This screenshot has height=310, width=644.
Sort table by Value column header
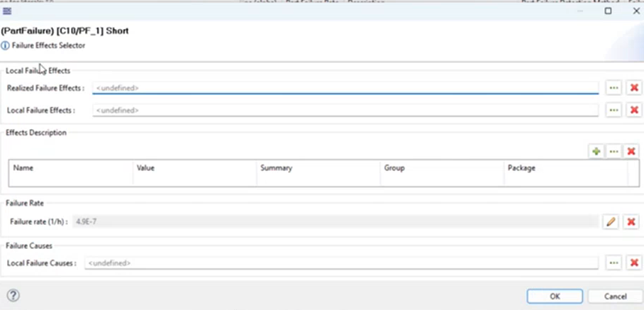click(194, 168)
